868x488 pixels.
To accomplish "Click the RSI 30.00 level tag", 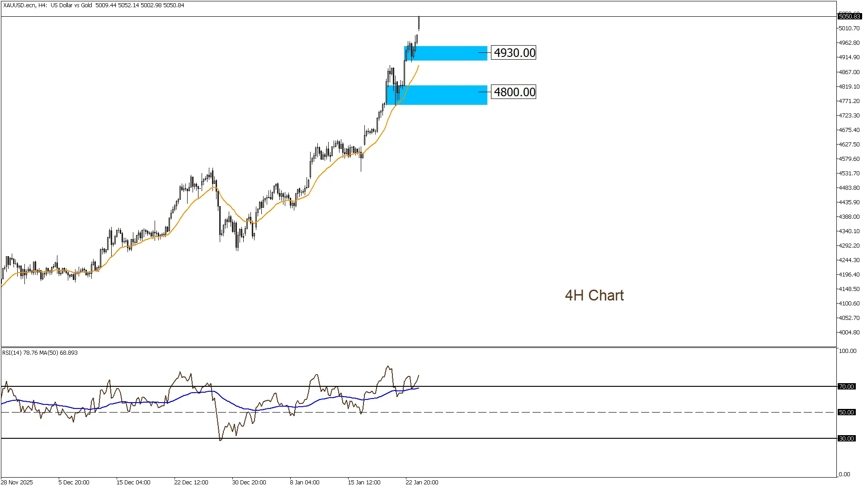I will [846, 439].
